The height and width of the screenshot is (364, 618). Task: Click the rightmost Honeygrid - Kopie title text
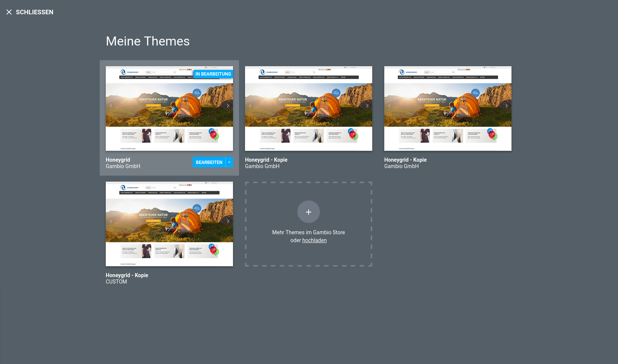pos(405,160)
